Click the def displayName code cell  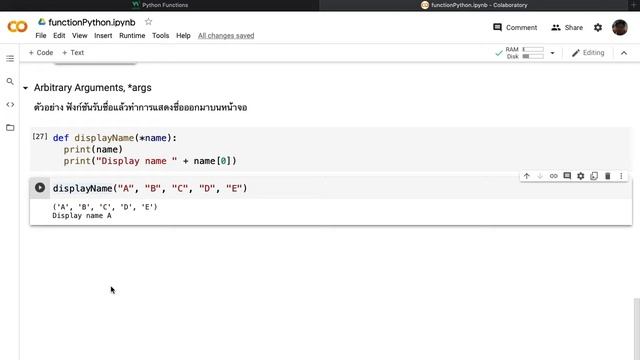tap(331, 149)
